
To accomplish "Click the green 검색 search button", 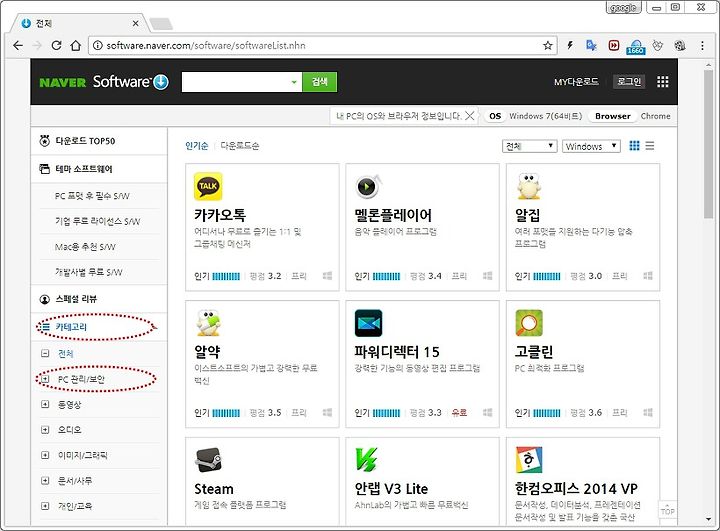I will coord(320,82).
